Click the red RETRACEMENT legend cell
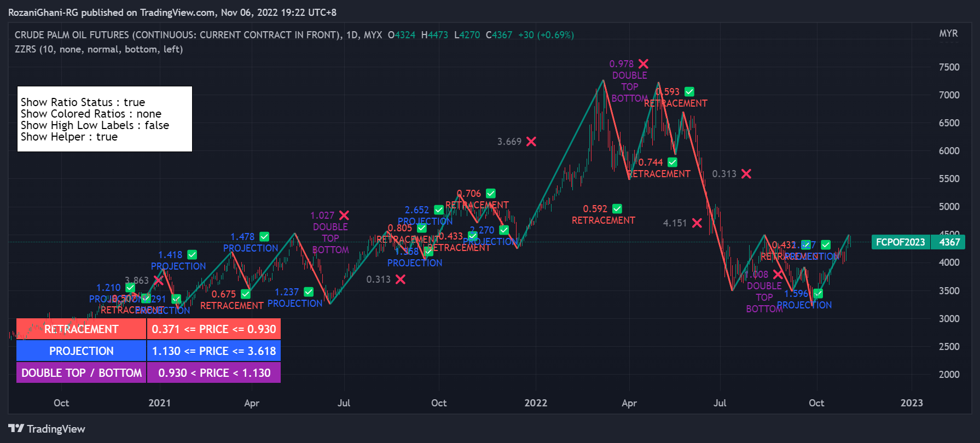 pos(82,329)
